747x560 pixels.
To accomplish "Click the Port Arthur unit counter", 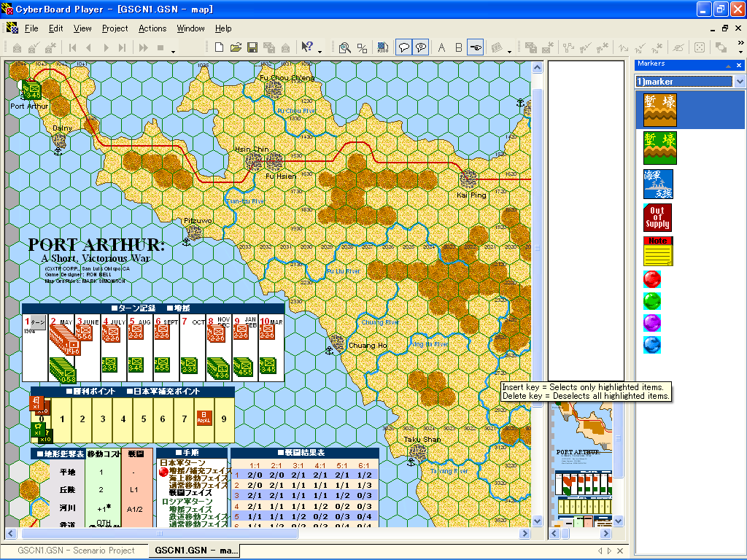I will tap(31, 90).
